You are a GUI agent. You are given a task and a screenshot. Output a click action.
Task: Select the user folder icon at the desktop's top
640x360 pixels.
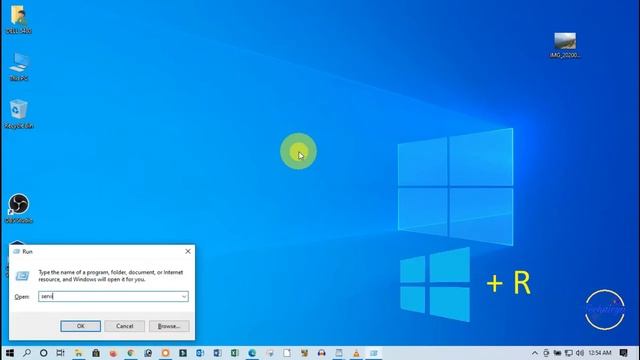coord(19,19)
